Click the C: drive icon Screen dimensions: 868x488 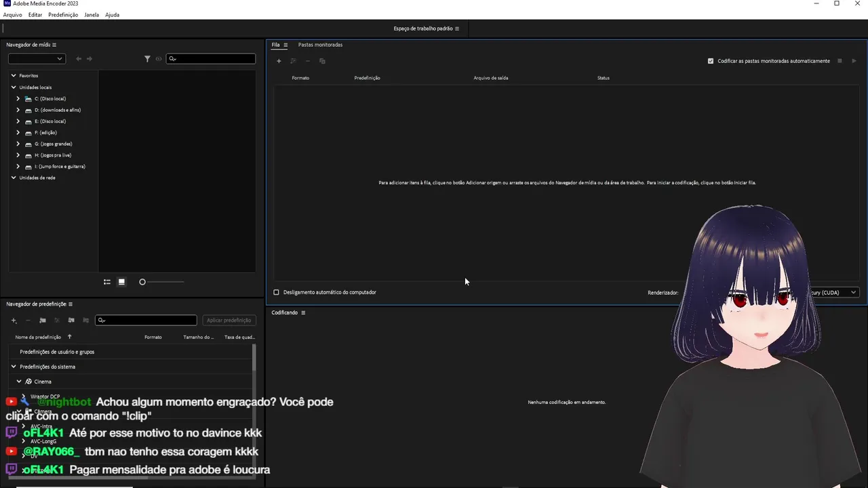28,99
